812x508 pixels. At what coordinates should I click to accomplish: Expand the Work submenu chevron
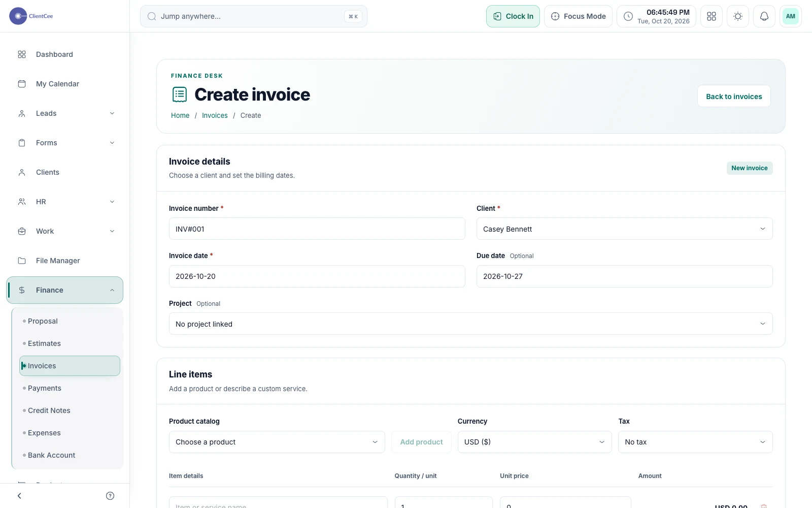pos(112,231)
